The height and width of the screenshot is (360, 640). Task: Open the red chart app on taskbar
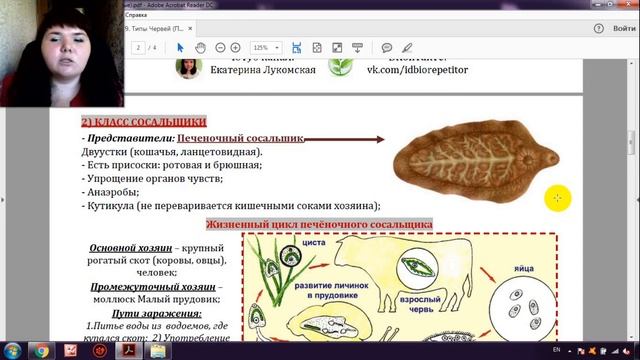click(71, 351)
